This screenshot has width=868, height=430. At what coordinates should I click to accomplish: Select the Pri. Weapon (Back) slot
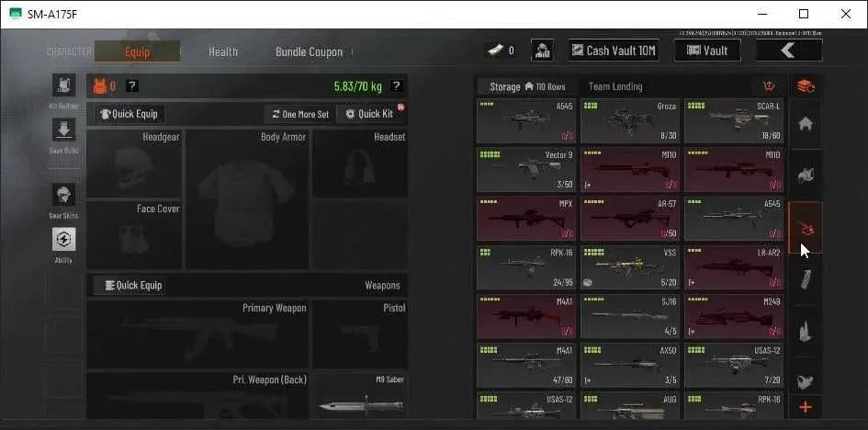[198, 396]
